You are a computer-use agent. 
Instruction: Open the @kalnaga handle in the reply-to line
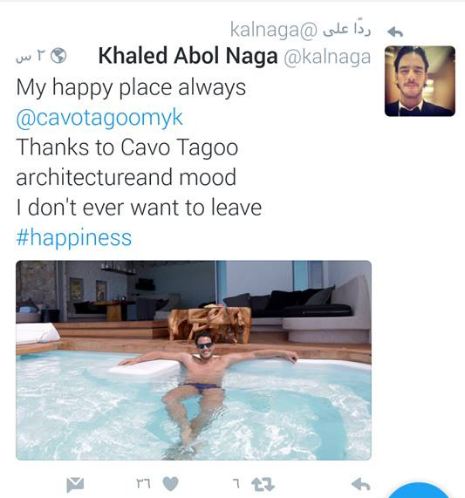274,30
